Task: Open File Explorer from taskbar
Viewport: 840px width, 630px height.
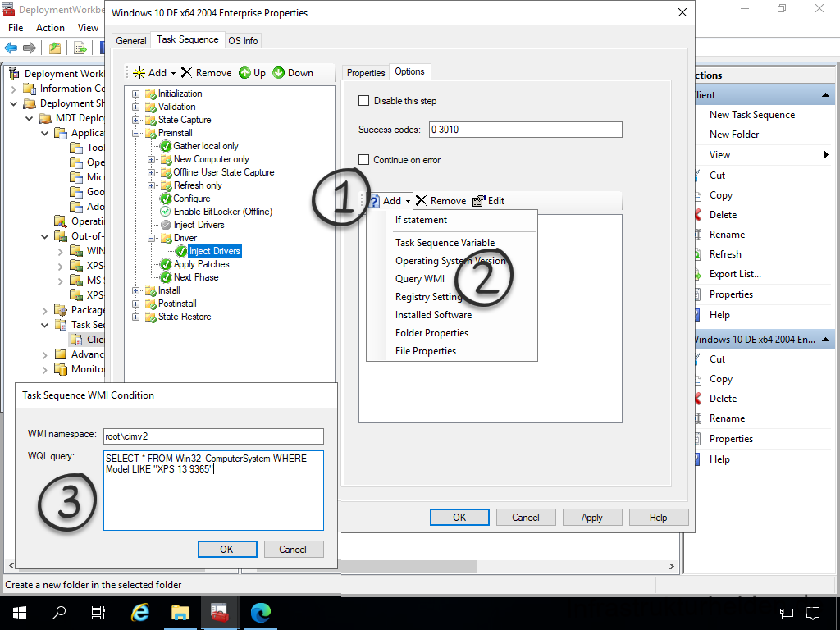Action: pos(180,612)
